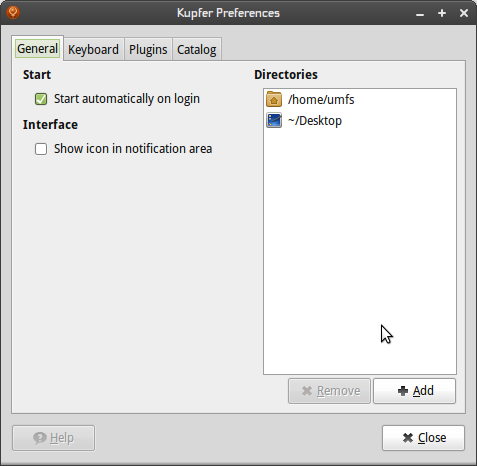
Task: Click the Add directory button
Action: click(414, 391)
